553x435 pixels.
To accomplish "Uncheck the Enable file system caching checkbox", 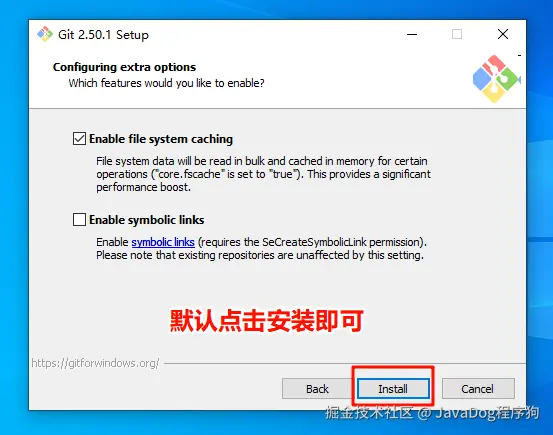I will coord(79,139).
